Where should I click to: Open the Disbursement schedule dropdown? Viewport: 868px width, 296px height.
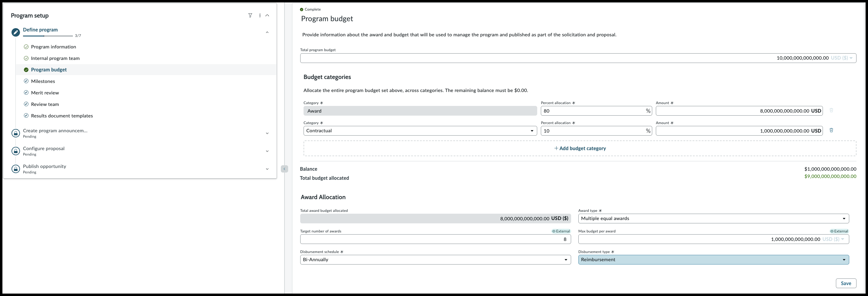click(435, 260)
